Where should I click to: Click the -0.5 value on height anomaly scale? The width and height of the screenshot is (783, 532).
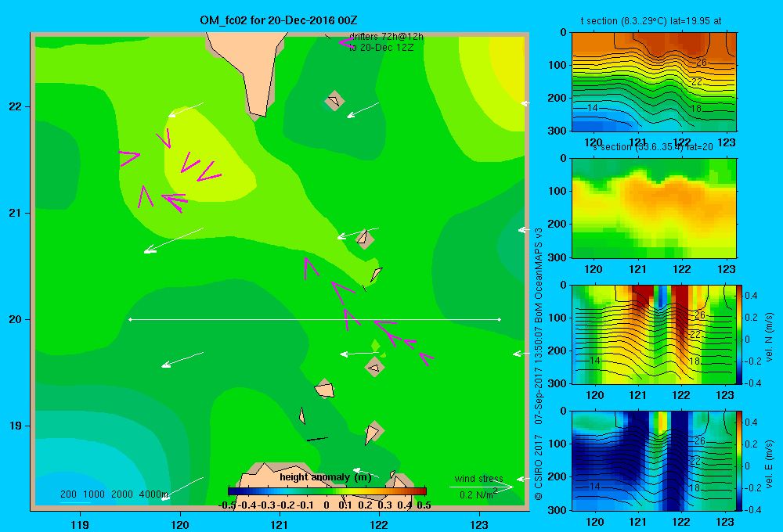tap(228, 505)
